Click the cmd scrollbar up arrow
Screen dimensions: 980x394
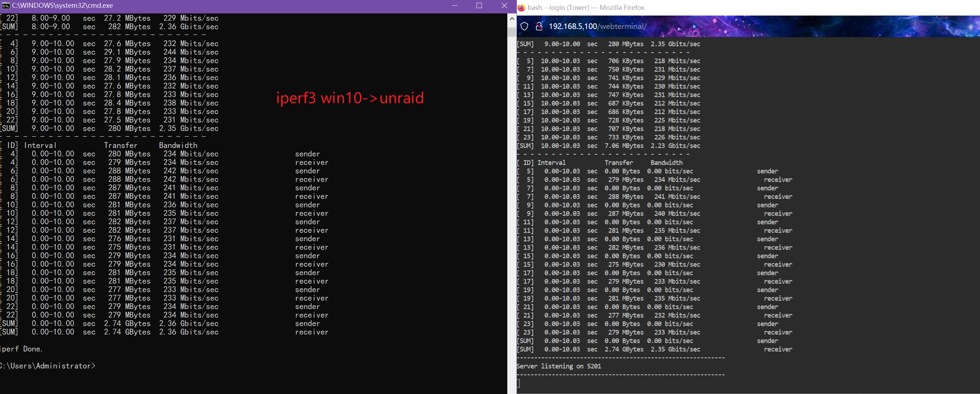pyautogui.click(x=512, y=18)
